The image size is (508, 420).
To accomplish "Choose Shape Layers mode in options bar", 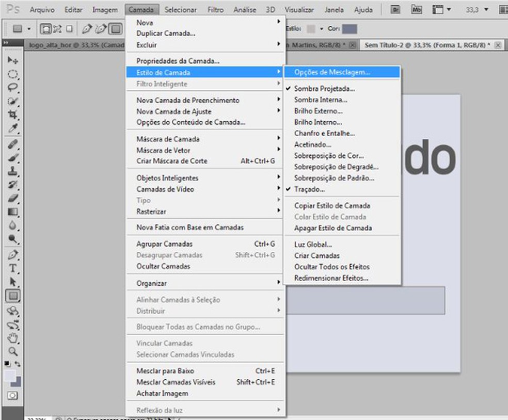I will [45, 29].
